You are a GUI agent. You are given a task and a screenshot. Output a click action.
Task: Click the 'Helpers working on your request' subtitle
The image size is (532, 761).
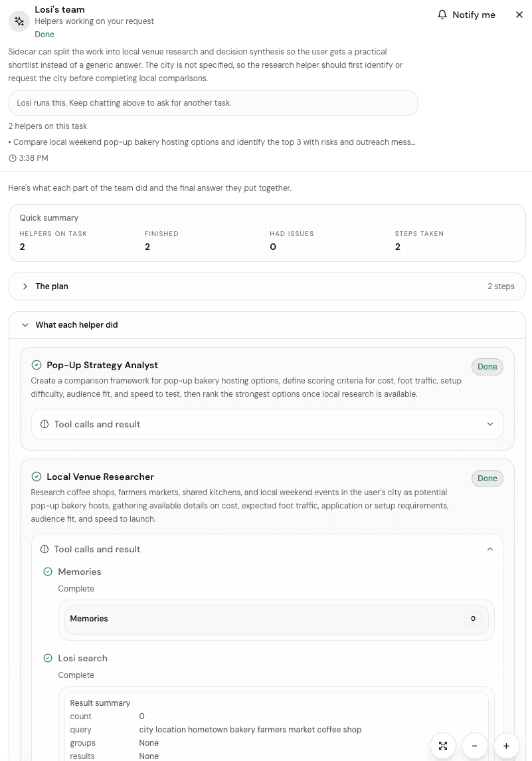coord(94,21)
